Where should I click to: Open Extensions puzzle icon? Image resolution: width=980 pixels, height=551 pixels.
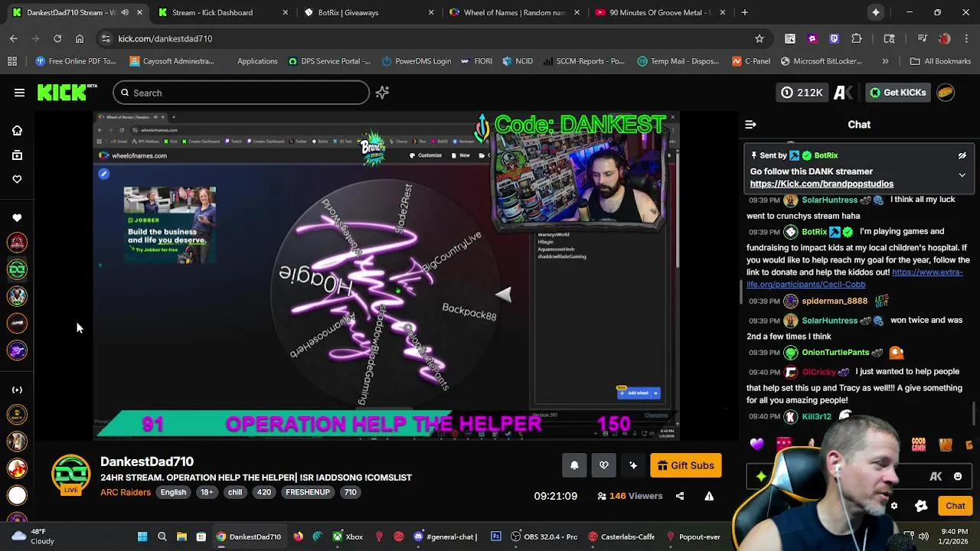pos(857,38)
